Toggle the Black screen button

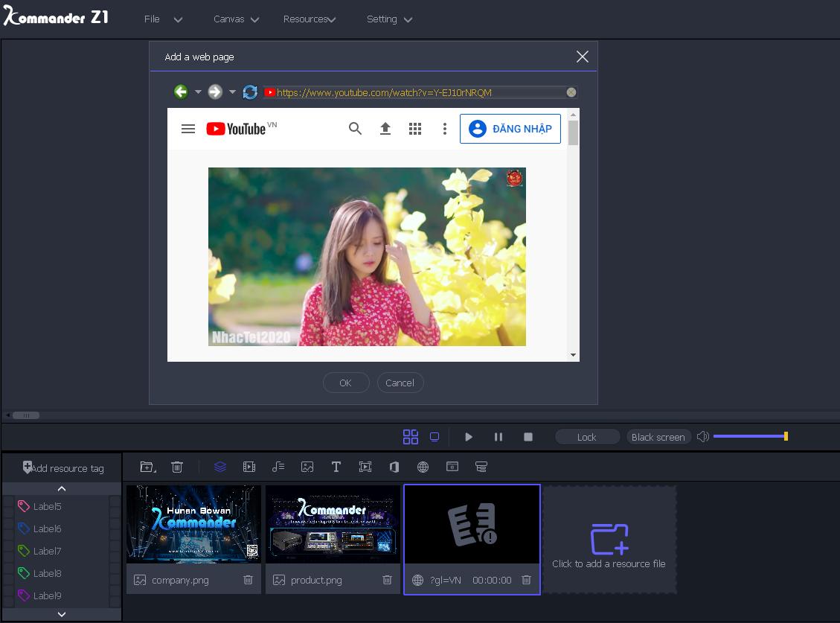pos(658,437)
